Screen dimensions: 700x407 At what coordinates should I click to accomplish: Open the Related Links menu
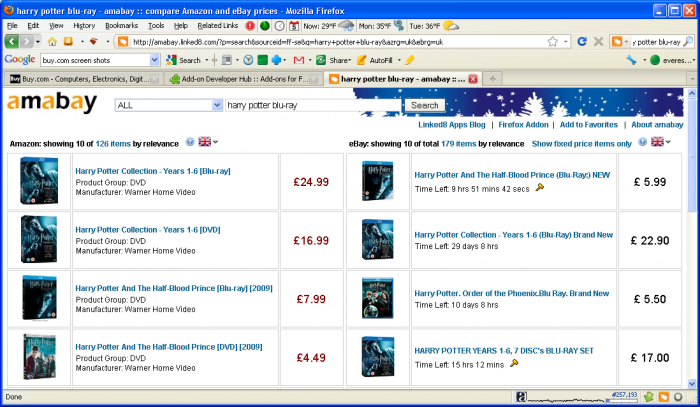[x=218, y=26]
